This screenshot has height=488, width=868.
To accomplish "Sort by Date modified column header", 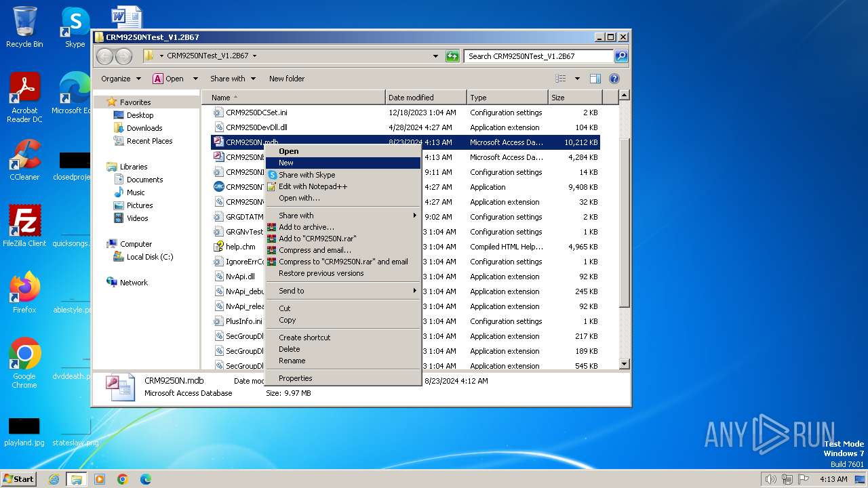I will 426,98.
